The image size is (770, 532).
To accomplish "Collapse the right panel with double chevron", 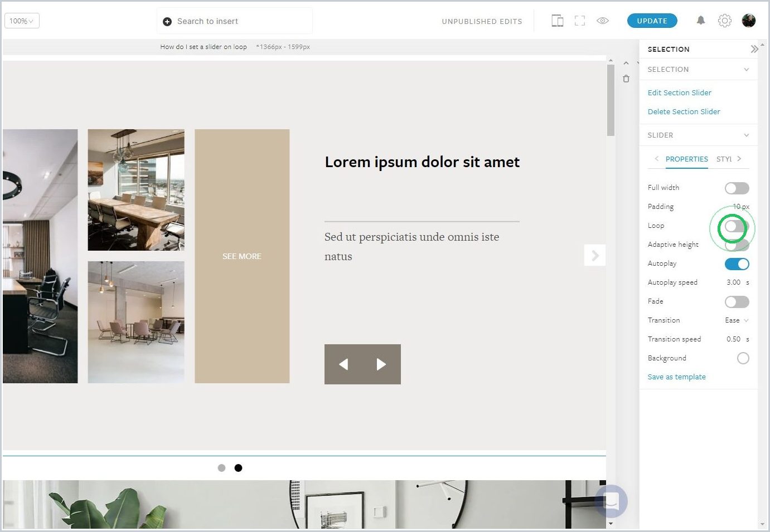I will coord(754,49).
